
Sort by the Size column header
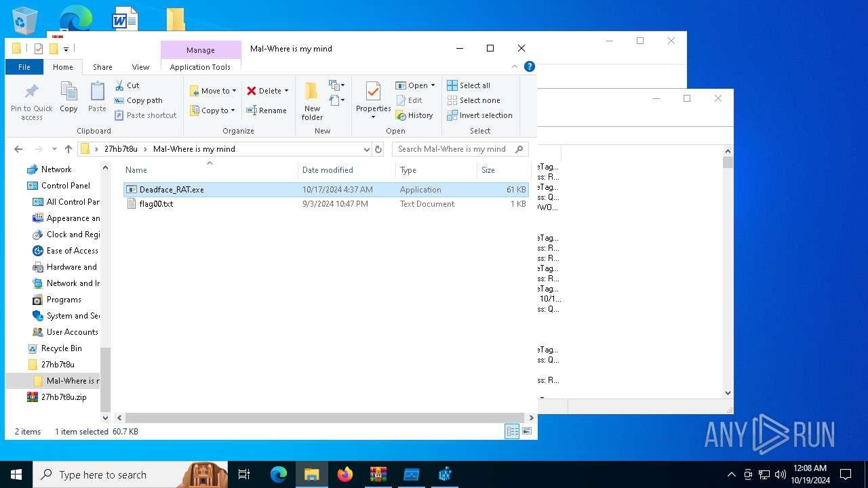pyautogui.click(x=504, y=170)
